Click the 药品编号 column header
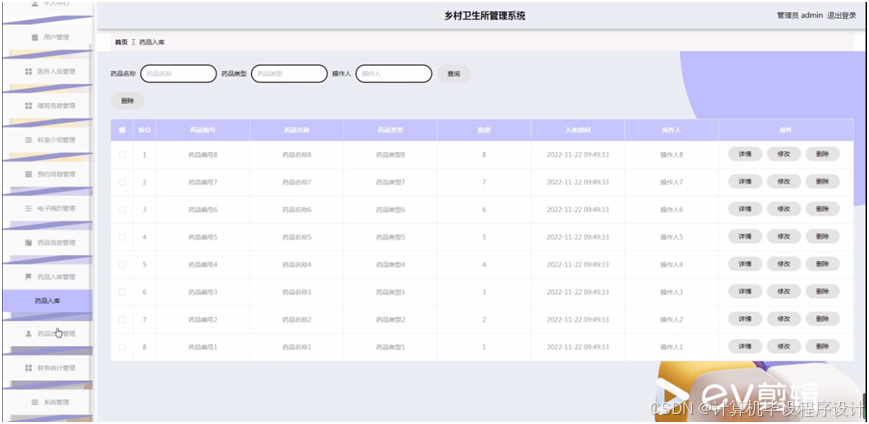Screen dimensions: 869x424 click(x=202, y=130)
